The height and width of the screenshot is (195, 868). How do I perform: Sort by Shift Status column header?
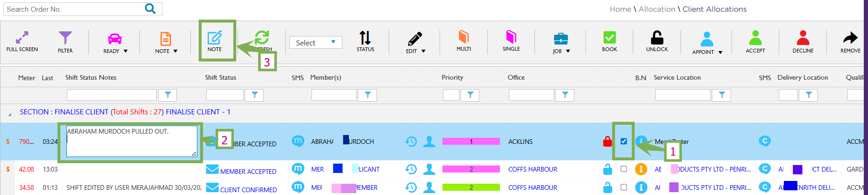pos(220,77)
